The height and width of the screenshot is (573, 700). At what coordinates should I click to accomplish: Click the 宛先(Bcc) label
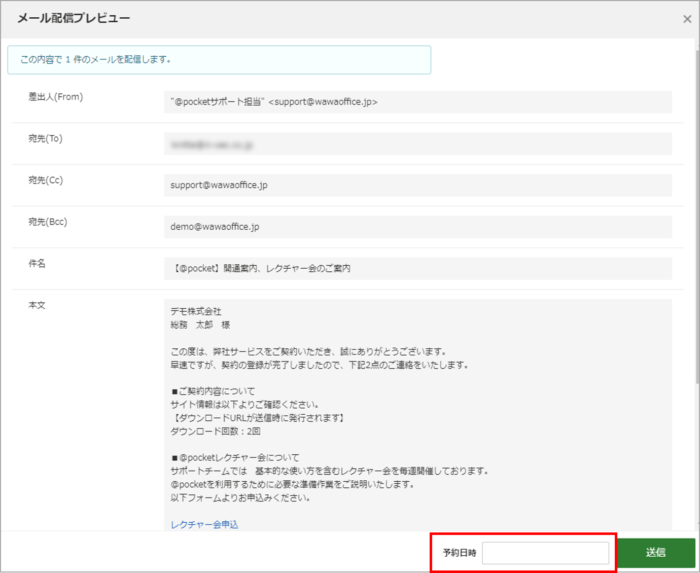click(48, 222)
